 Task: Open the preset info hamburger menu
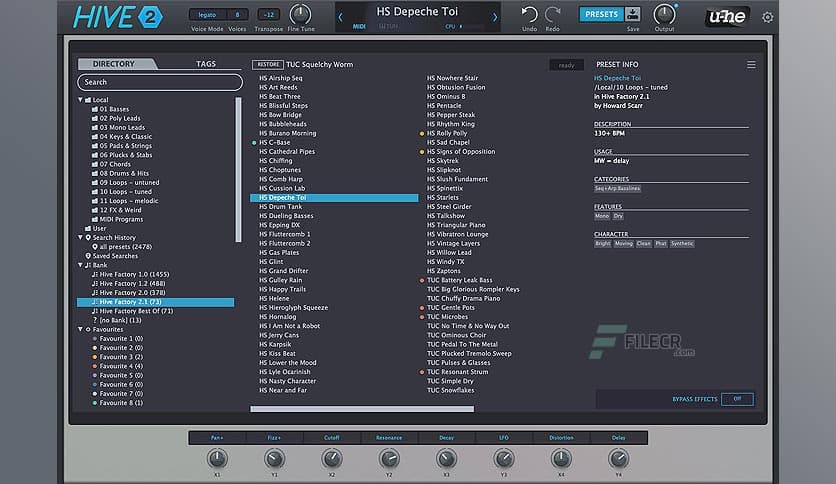(751, 65)
